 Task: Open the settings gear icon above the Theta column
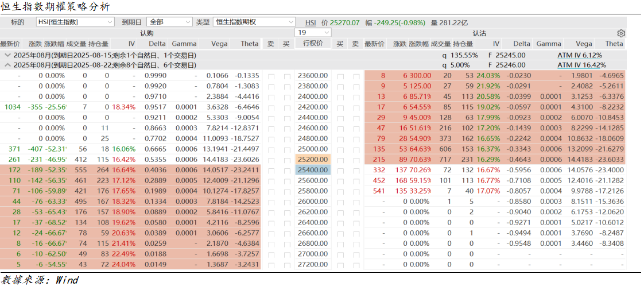tap(620, 33)
